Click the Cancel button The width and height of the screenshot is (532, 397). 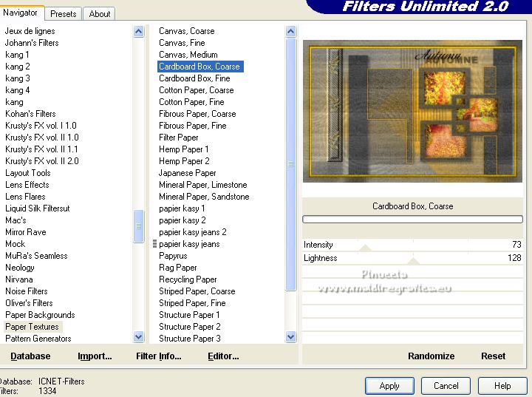(x=446, y=386)
